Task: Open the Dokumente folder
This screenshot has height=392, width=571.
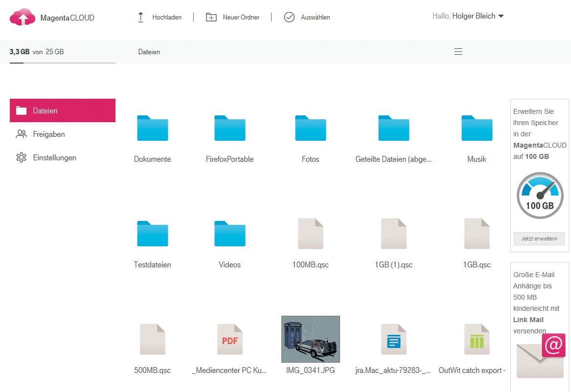Action: click(152, 128)
